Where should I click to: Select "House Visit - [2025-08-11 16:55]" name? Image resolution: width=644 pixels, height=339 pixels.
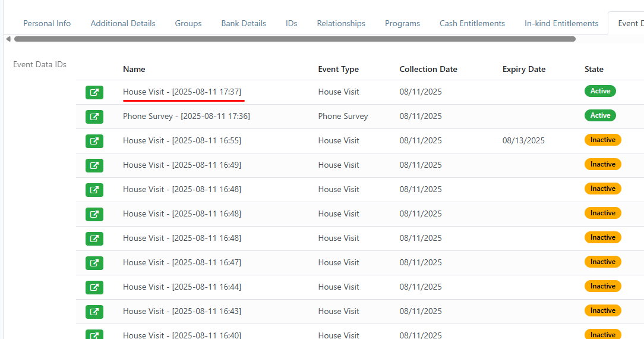tap(182, 140)
